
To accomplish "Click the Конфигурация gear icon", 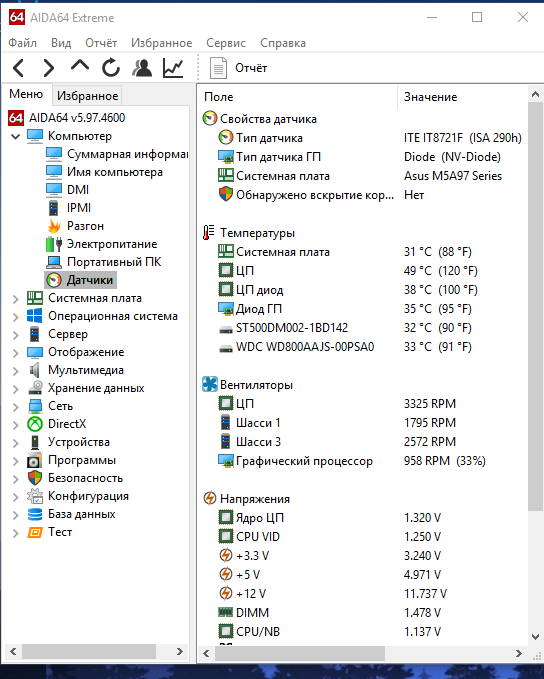I will tap(35, 496).
